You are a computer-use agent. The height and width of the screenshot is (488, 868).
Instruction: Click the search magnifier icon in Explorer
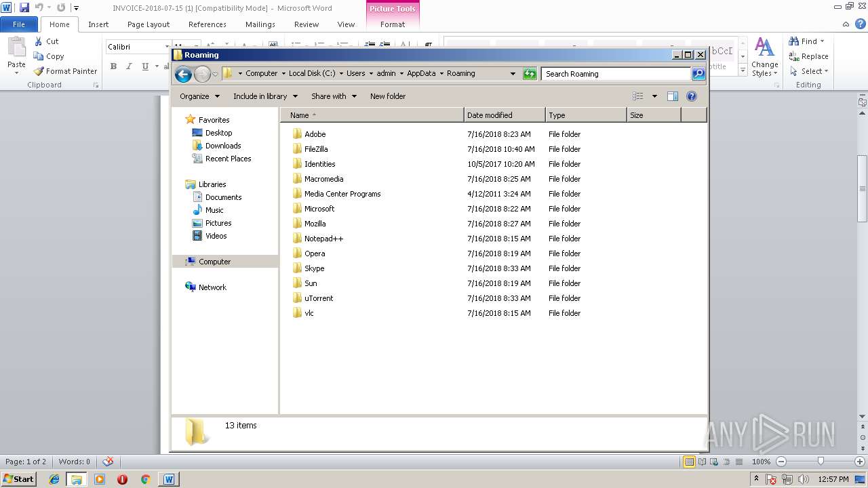click(x=698, y=74)
